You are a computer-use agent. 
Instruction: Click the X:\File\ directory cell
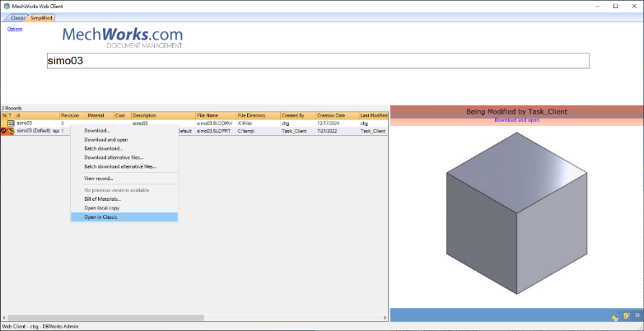tap(245, 123)
